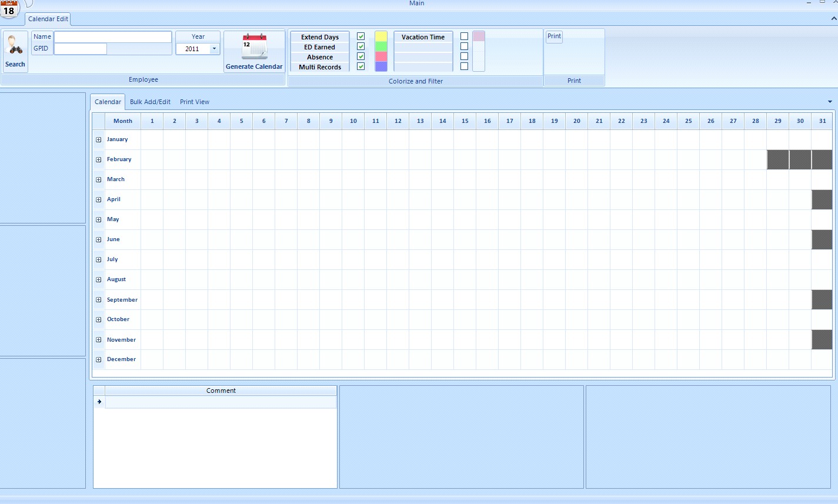Tick the empty checkbox directly below Vacation Time's

pos(465,46)
